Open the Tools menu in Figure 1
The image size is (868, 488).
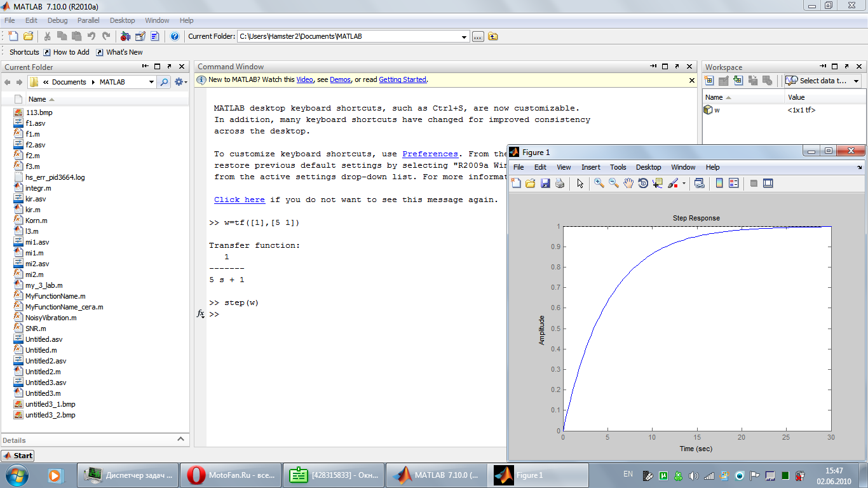click(x=618, y=167)
